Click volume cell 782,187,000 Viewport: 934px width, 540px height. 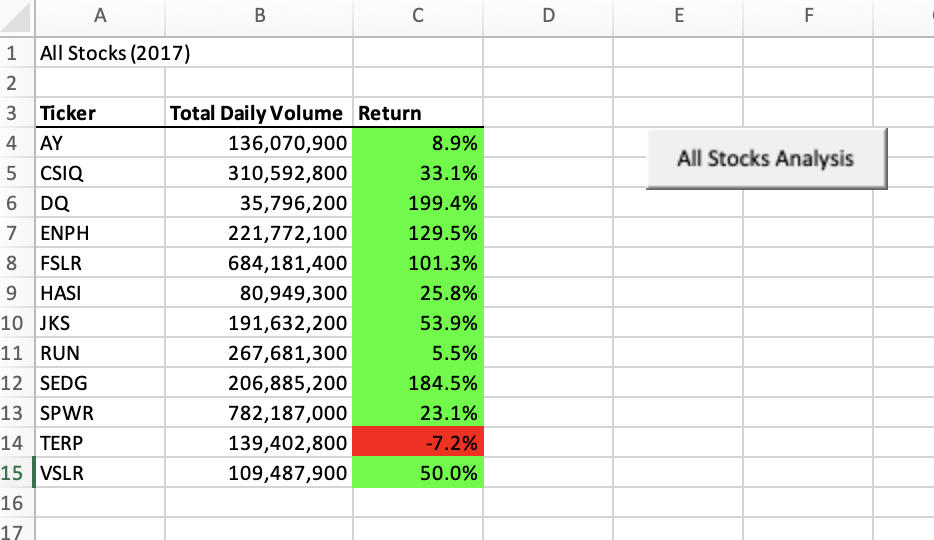tap(259, 413)
